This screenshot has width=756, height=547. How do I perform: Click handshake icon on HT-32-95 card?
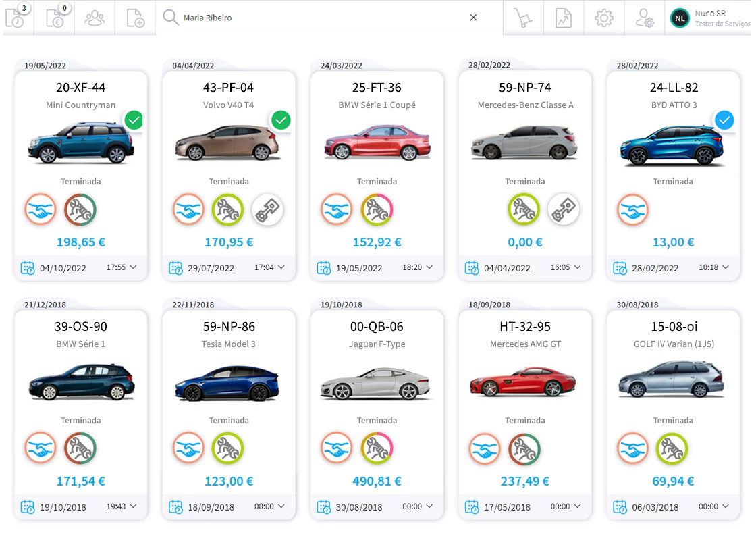point(485,448)
